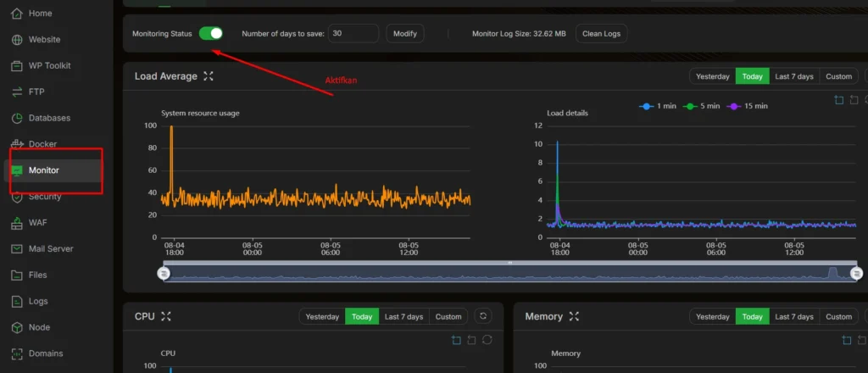This screenshot has width=868, height=373.
Task: Activate area zoom tool on CPU chart
Action: click(456, 340)
